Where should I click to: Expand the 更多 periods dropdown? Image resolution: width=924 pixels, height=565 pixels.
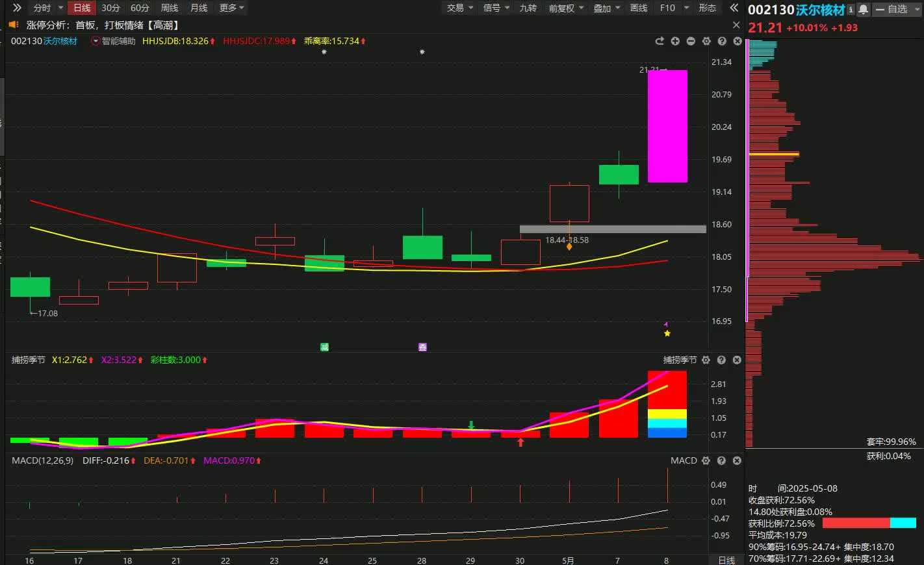231,8
